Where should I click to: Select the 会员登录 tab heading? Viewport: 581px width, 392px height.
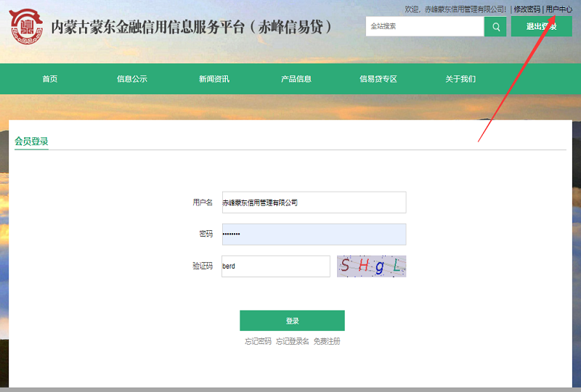[x=31, y=142]
